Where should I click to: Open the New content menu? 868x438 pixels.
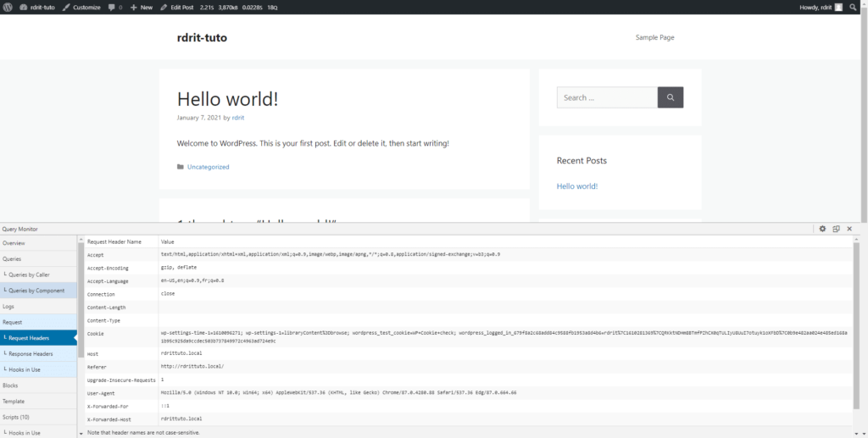[141, 7]
